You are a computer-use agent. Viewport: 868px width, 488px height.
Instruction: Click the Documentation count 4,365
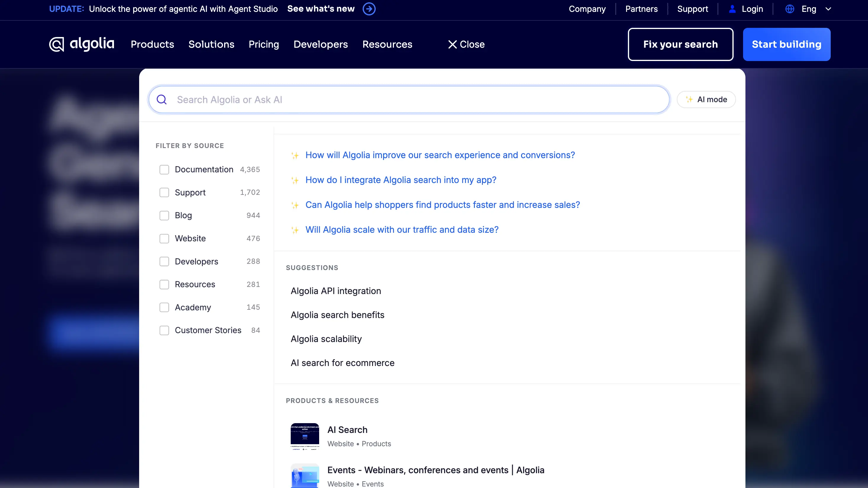(250, 169)
